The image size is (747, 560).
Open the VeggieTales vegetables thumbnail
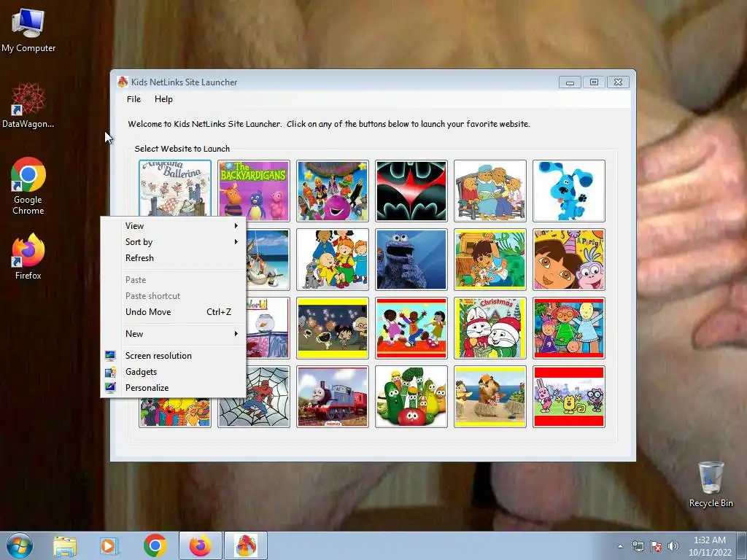click(411, 397)
